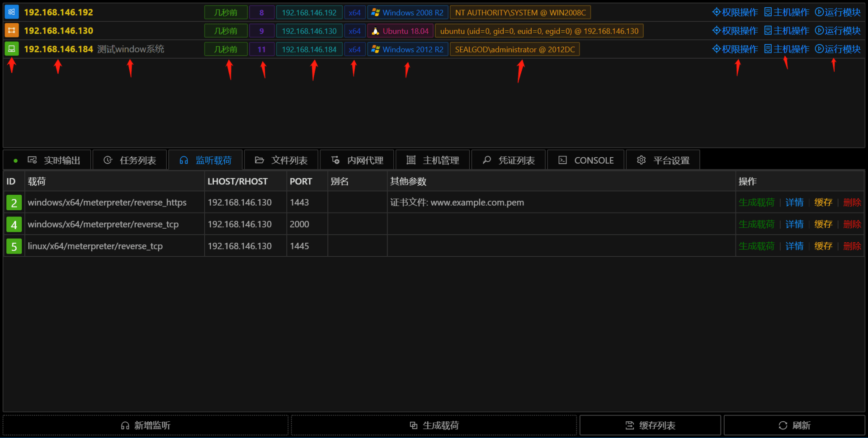The width and height of the screenshot is (868, 438).
Task: Click 缓存 for windows reverse_tcp port 2000
Action: pos(823,224)
